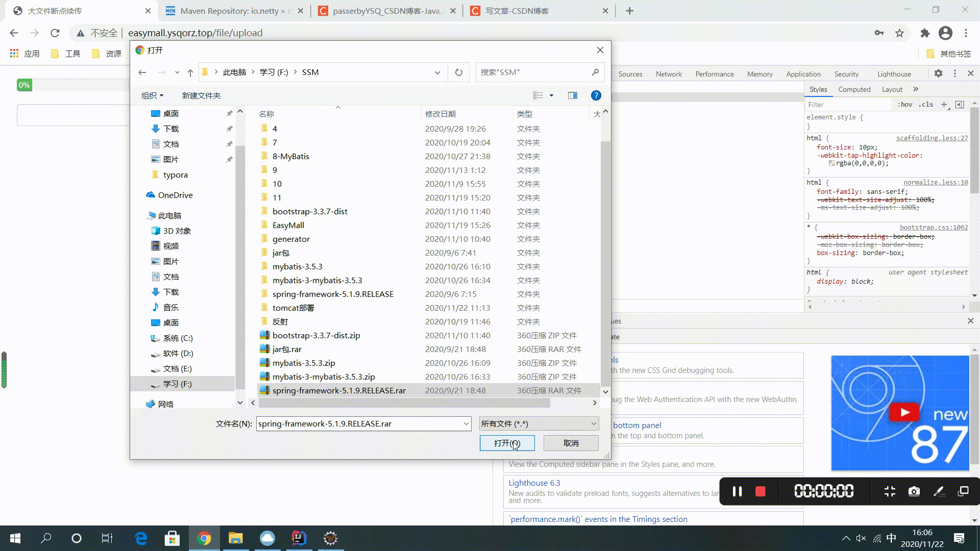Take a screenshot with the camera icon
This screenshot has height=551, width=980.
[914, 491]
